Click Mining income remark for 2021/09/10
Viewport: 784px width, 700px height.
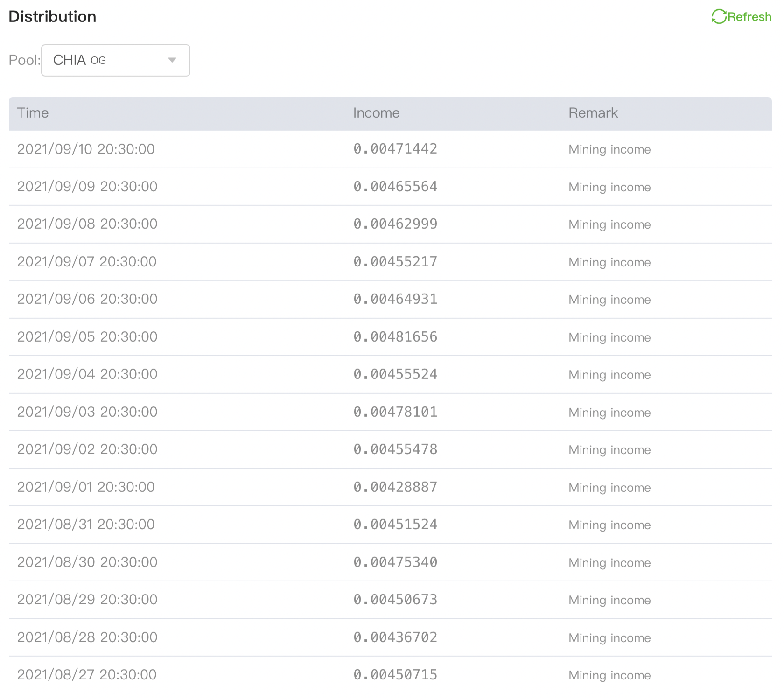click(609, 150)
